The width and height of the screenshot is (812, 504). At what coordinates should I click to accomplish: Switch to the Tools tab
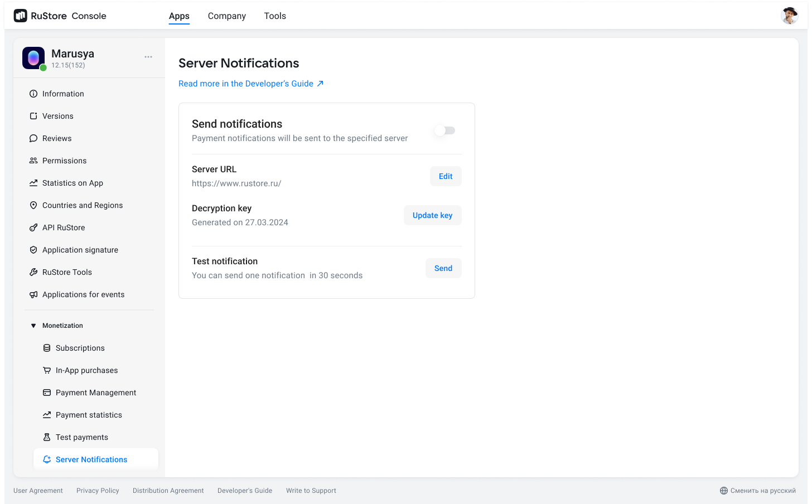pyautogui.click(x=275, y=16)
